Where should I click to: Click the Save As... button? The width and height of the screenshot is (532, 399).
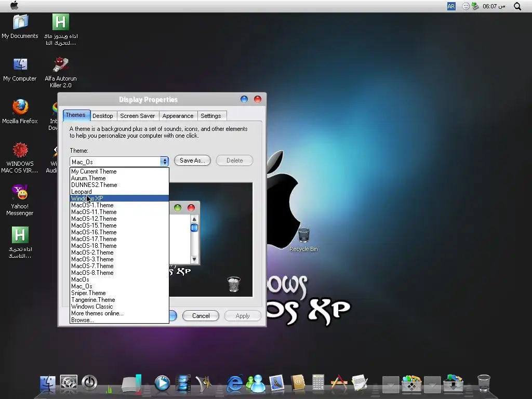192,160
